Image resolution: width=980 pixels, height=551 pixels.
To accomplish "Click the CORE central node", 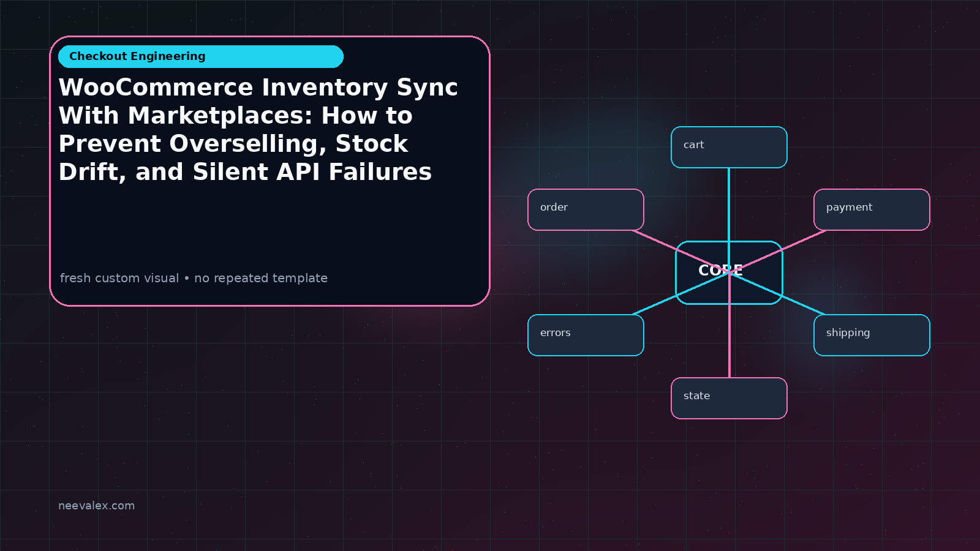I will click(x=729, y=272).
